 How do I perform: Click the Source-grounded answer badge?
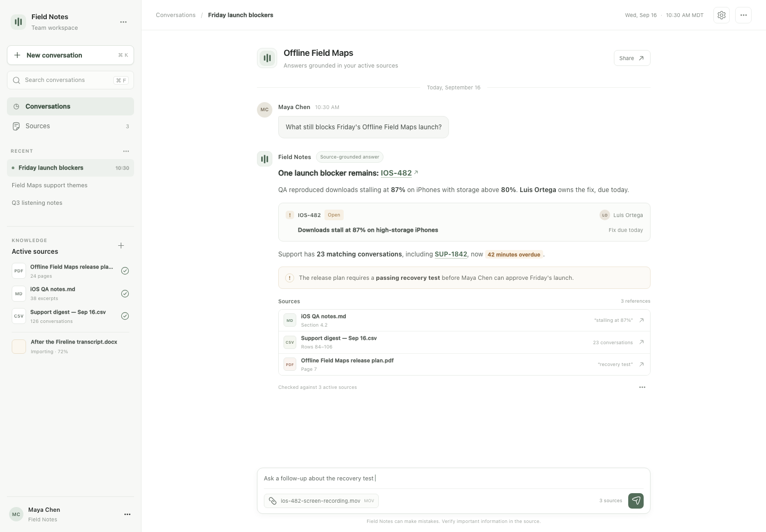coord(349,157)
